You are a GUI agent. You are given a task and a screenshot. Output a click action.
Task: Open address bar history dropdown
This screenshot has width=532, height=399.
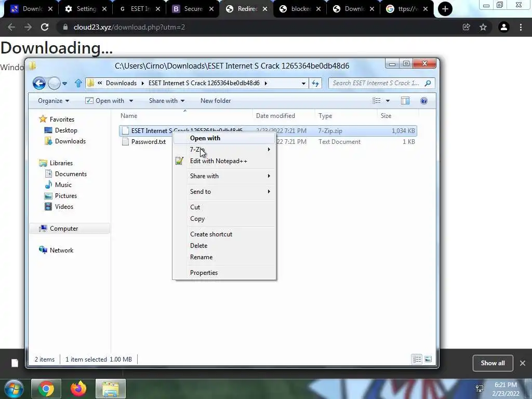coord(303,83)
